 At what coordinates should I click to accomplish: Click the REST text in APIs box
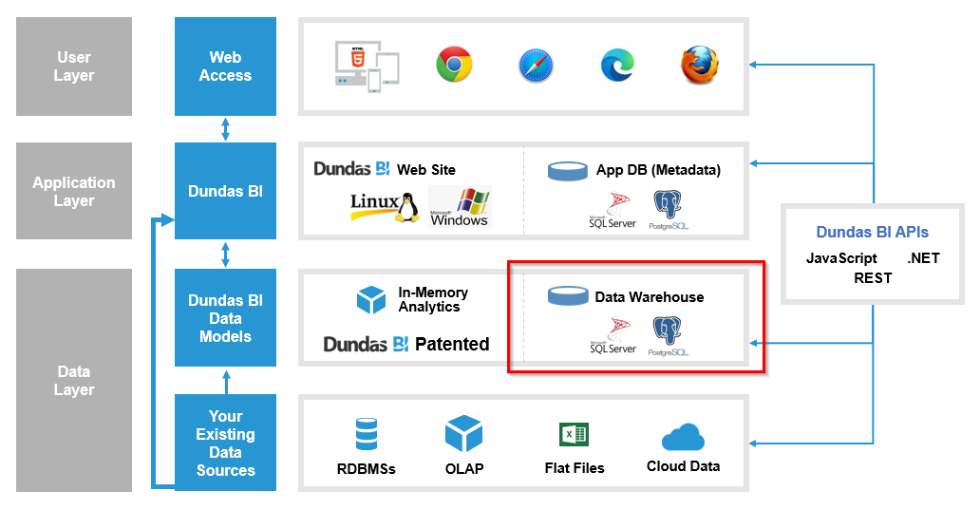point(873,278)
